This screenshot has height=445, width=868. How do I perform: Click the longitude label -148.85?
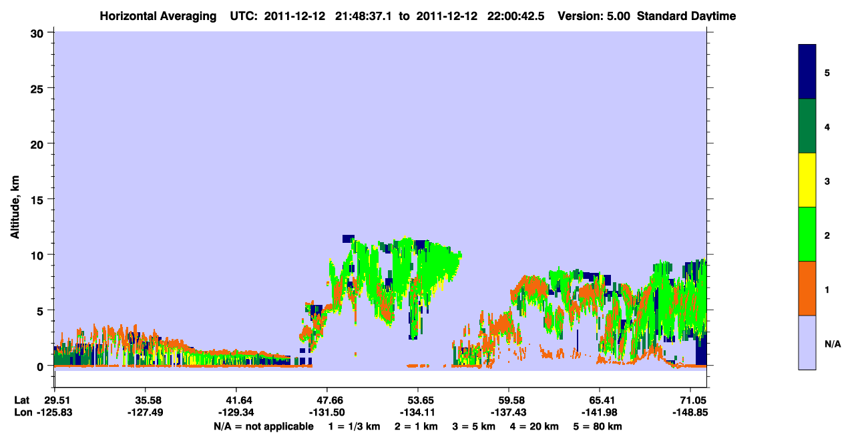point(692,412)
